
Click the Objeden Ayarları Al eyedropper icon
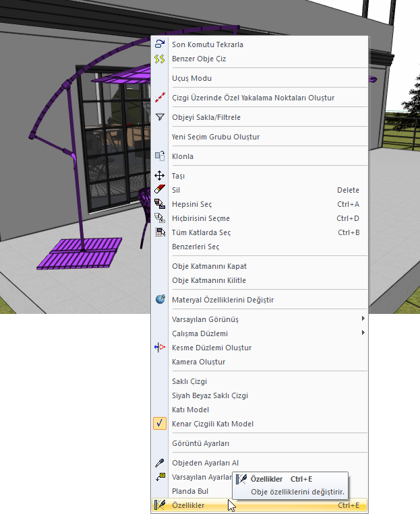point(160,463)
